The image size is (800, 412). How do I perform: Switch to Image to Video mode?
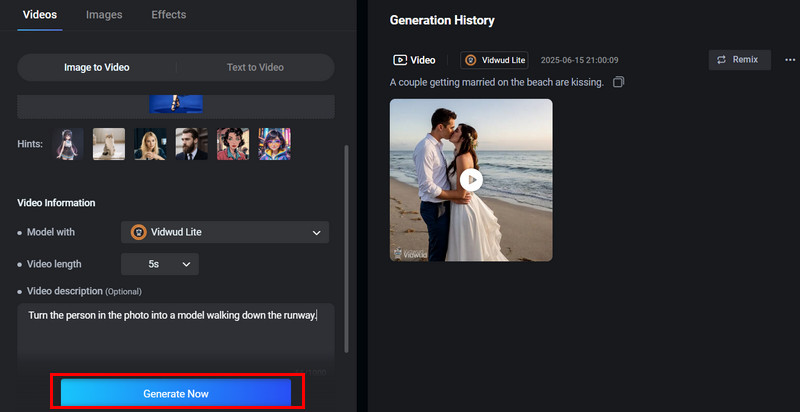tap(97, 68)
